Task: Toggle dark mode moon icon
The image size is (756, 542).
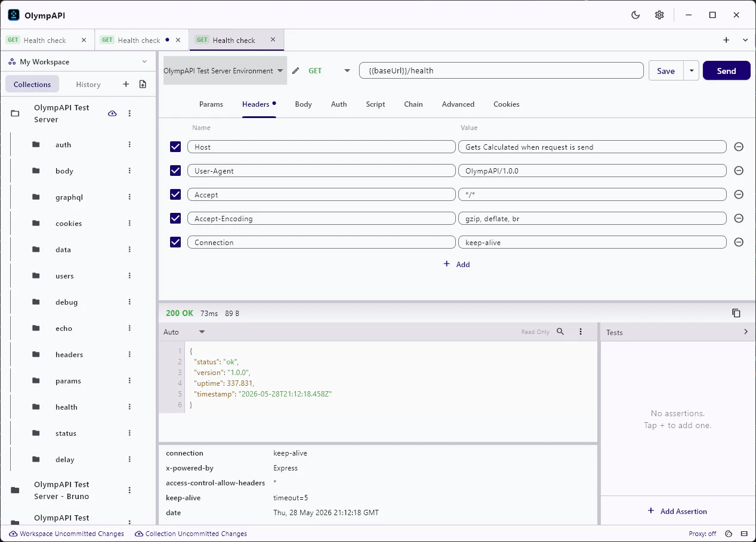Action: pos(635,15)
